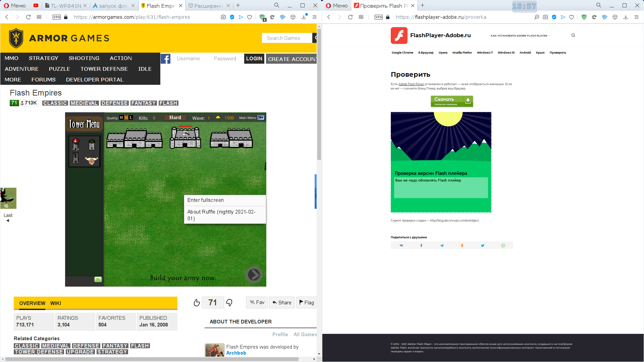644x362 pixels.
Task: Share page via Facebook icon on right page
Action: tap(422, 245)
